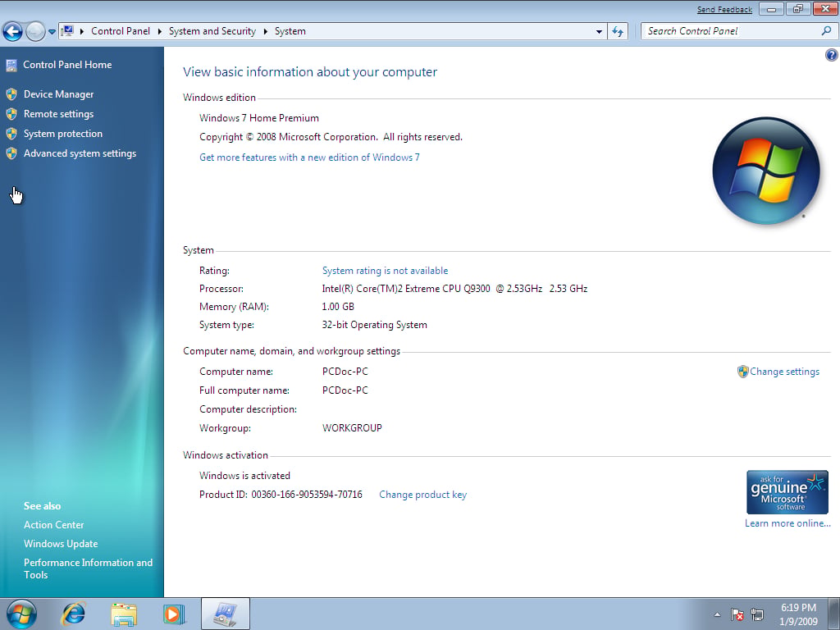Click network tray icon
This screenshot has width=840, height=630.
tap(757, 614)
